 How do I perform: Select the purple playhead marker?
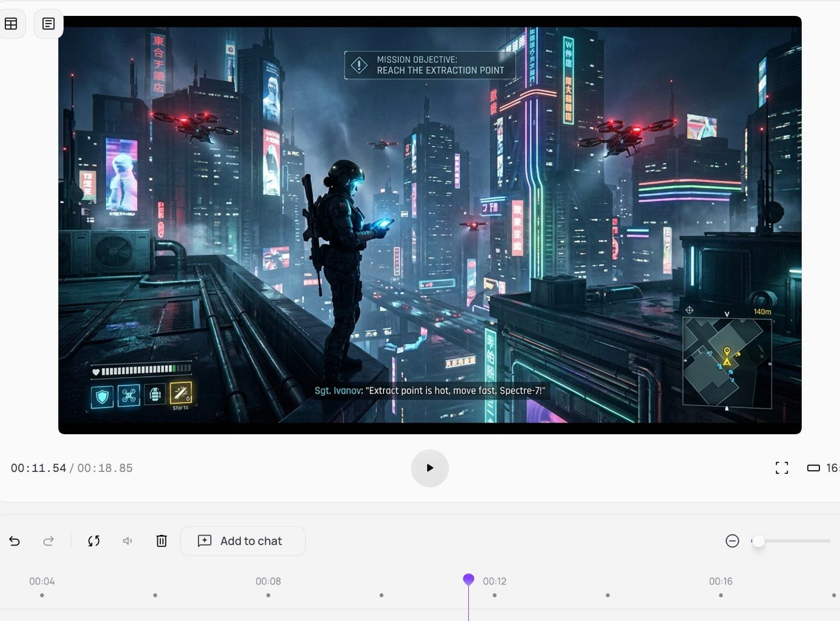point(468,580)
